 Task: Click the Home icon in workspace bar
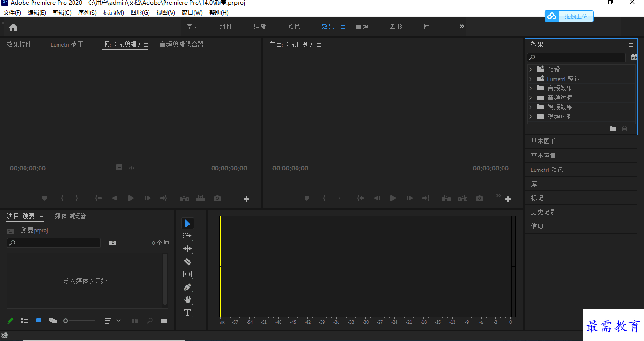tap(13, 27)
